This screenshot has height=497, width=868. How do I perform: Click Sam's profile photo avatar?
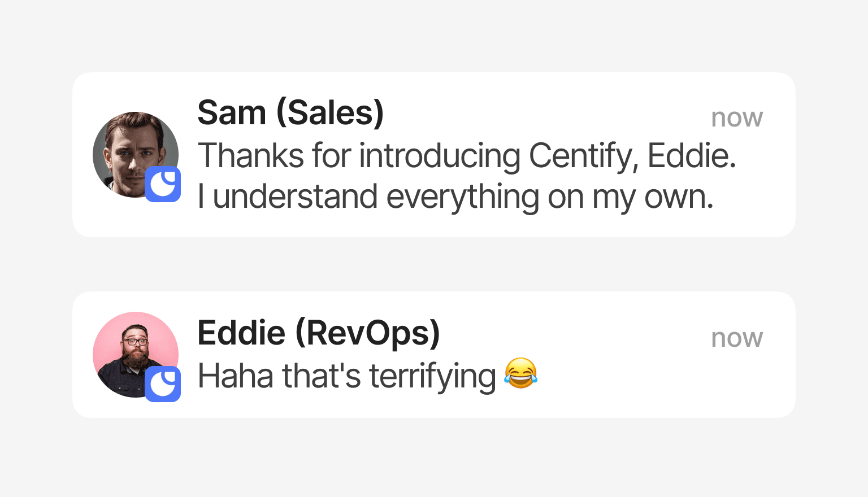point(131,149)
